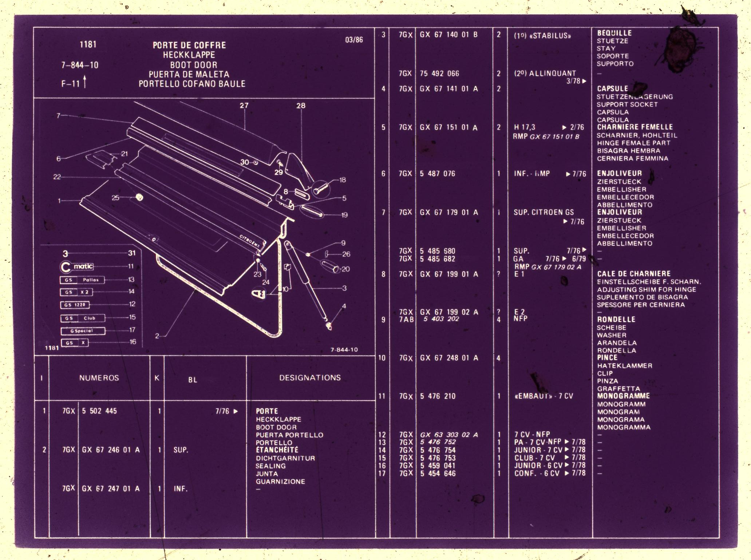This screenshot has height=560, width=751.
Task: Click the bold BEQUILLE designation
Action: click(614, 33)
